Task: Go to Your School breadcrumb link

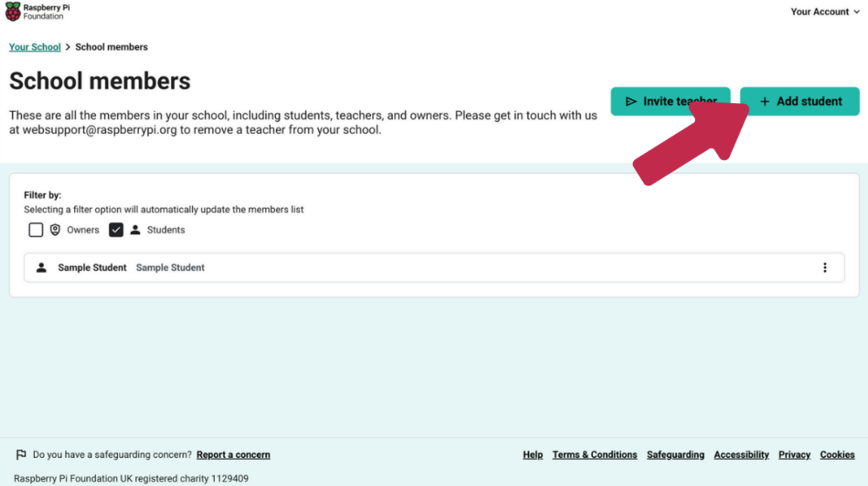Action: point(35,47)
